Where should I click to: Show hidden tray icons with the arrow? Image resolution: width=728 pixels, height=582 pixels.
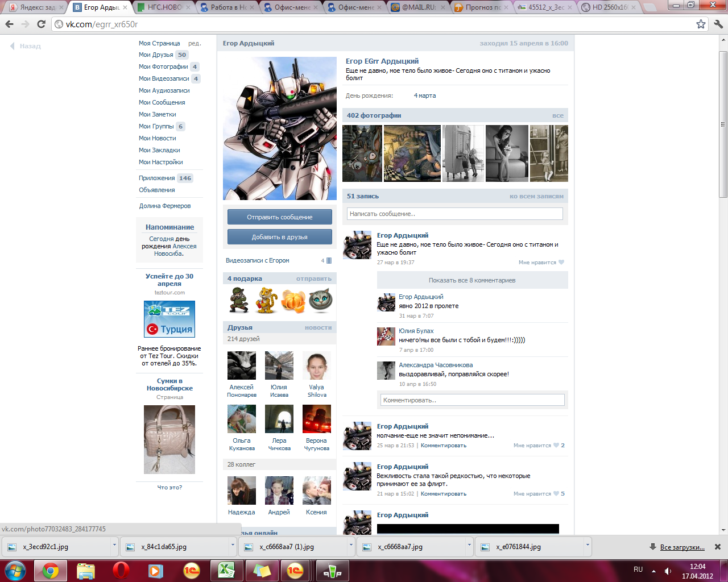pos(653,571)
